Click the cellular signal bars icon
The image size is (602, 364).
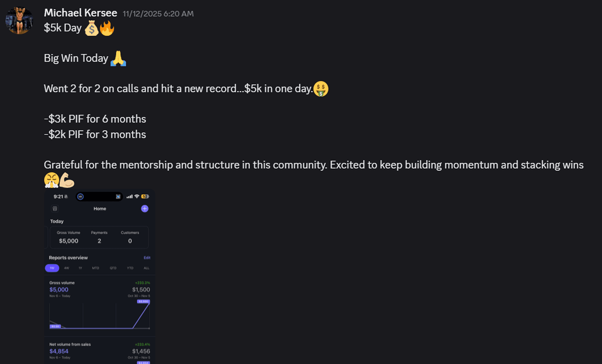(130, 197)
